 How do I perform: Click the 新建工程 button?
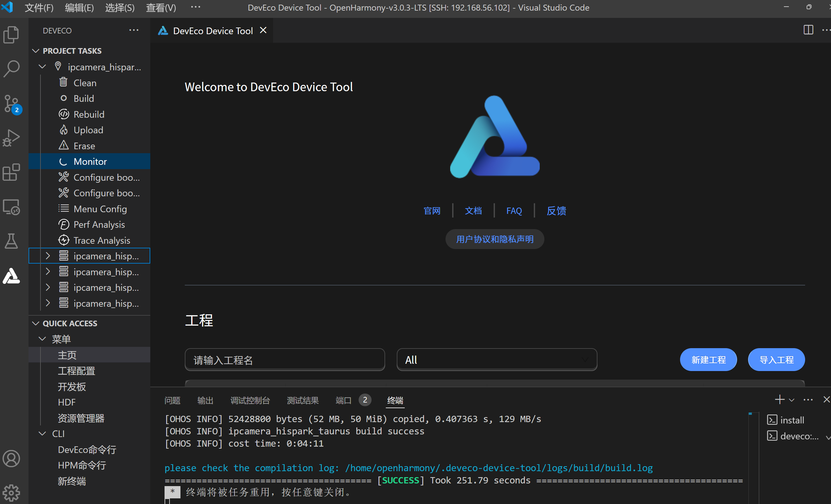click(x=708, y=360)
